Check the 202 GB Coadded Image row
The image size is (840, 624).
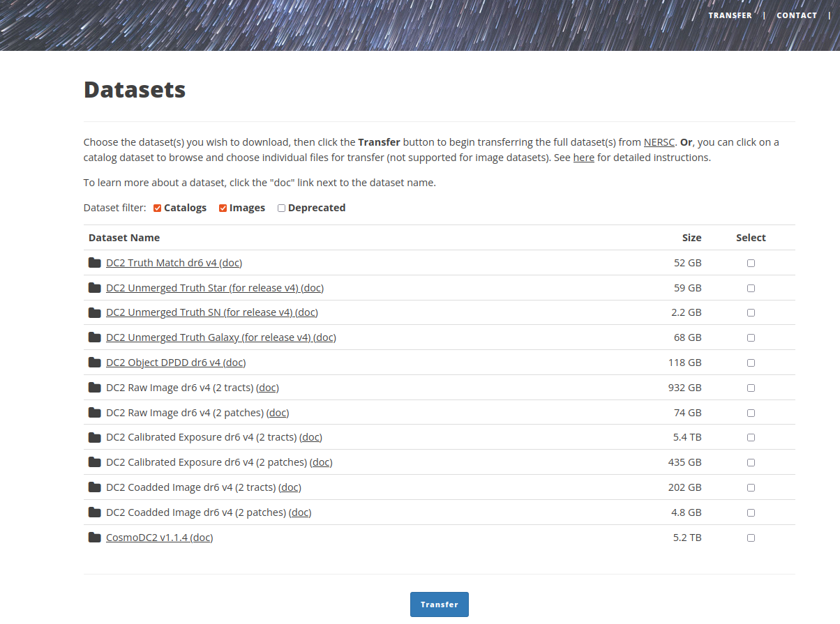point(751,487)
